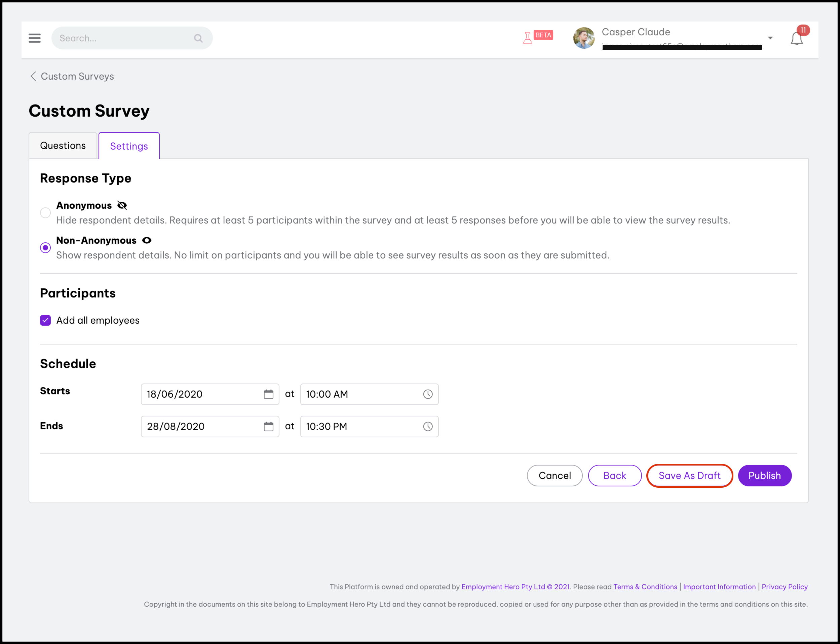Open the Ends date calendar icon
This screenshot has height=644, width=840.
(268, 426)
